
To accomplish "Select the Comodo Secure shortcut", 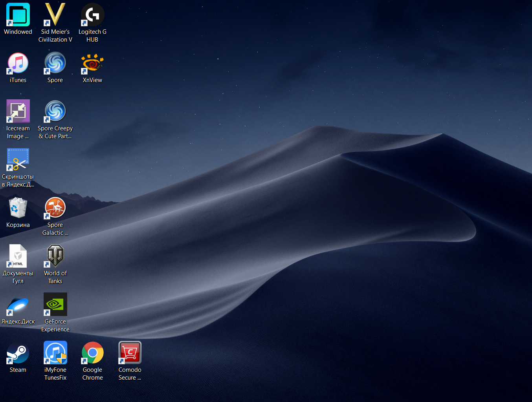I will pos(130,353).
